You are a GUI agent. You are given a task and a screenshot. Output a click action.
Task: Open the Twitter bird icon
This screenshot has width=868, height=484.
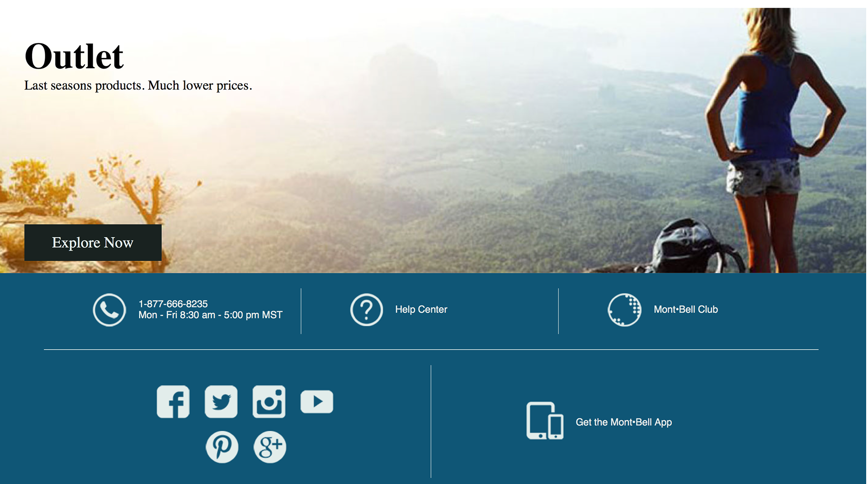(x=221, y=402)
